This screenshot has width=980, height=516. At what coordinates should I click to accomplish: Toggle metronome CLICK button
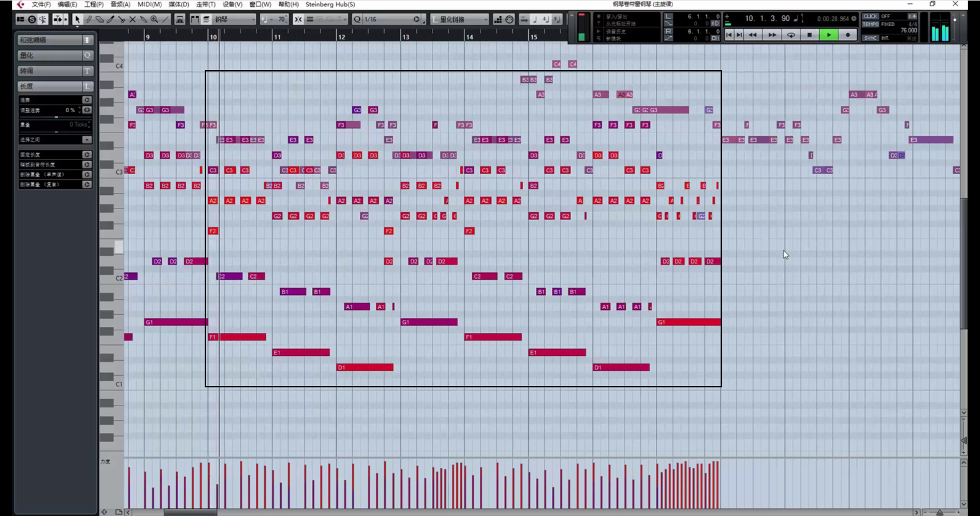pos(870,16)
